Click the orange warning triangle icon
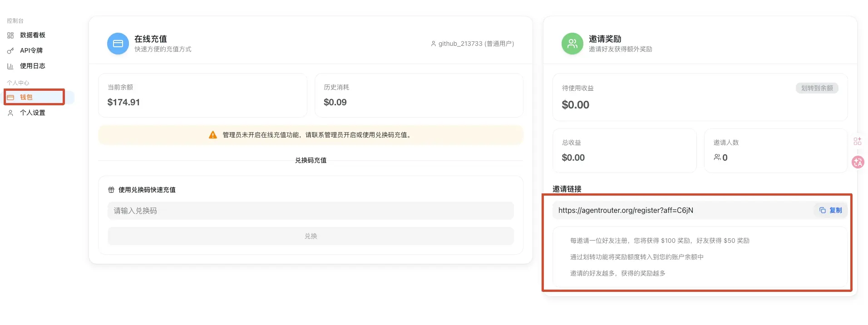Viewport: 868px width, 325px height. click(212, 135)
